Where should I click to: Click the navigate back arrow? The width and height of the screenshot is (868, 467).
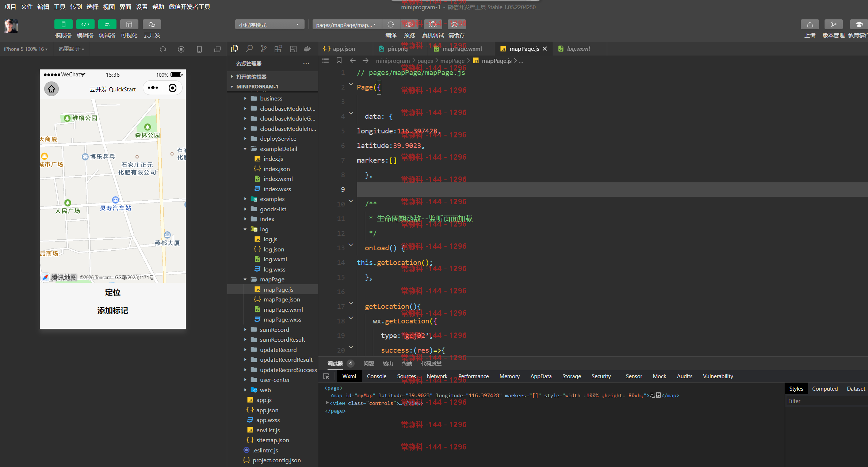tap(352, 60)
